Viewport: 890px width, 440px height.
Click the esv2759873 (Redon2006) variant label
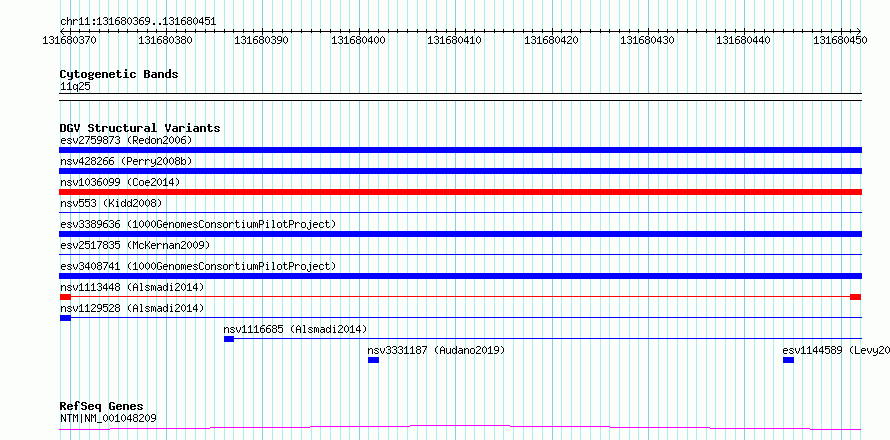(x=126, y=140)
